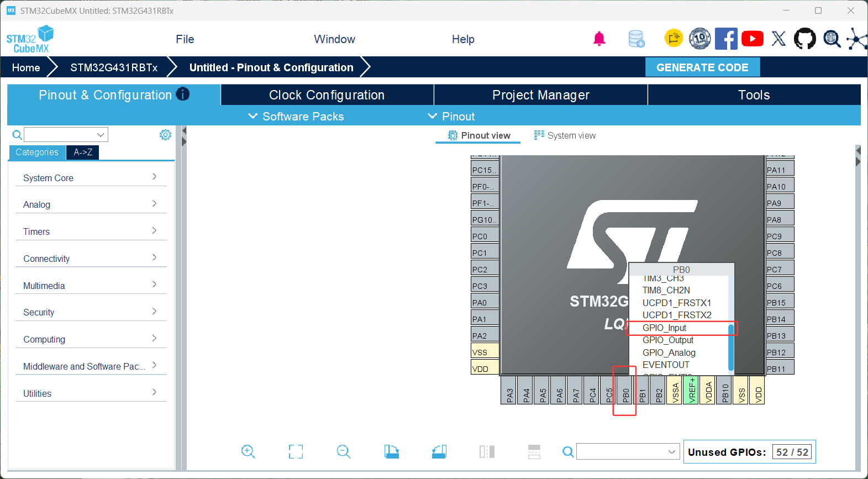Zoom out of the chip pinout

click(x=344, y=452)
